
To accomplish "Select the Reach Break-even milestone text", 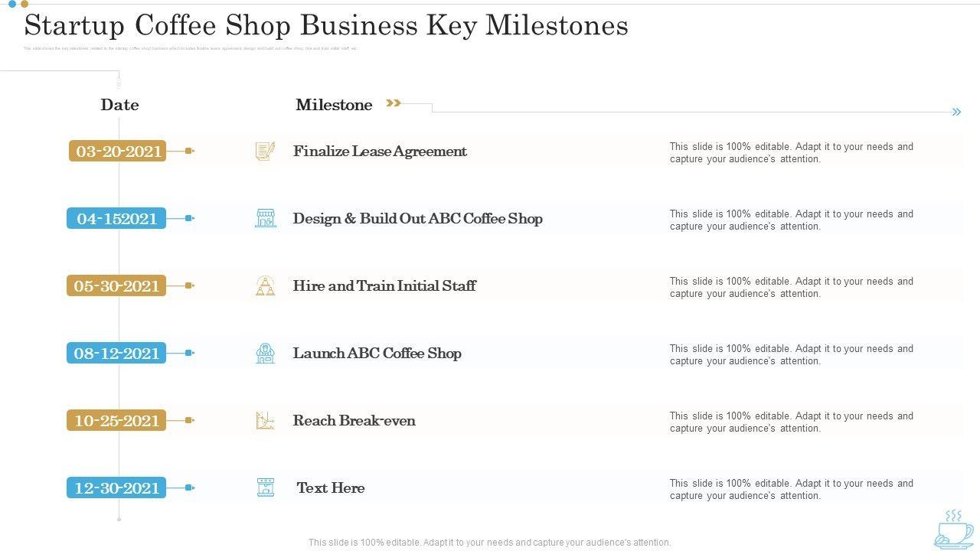I will click(354, 420).
